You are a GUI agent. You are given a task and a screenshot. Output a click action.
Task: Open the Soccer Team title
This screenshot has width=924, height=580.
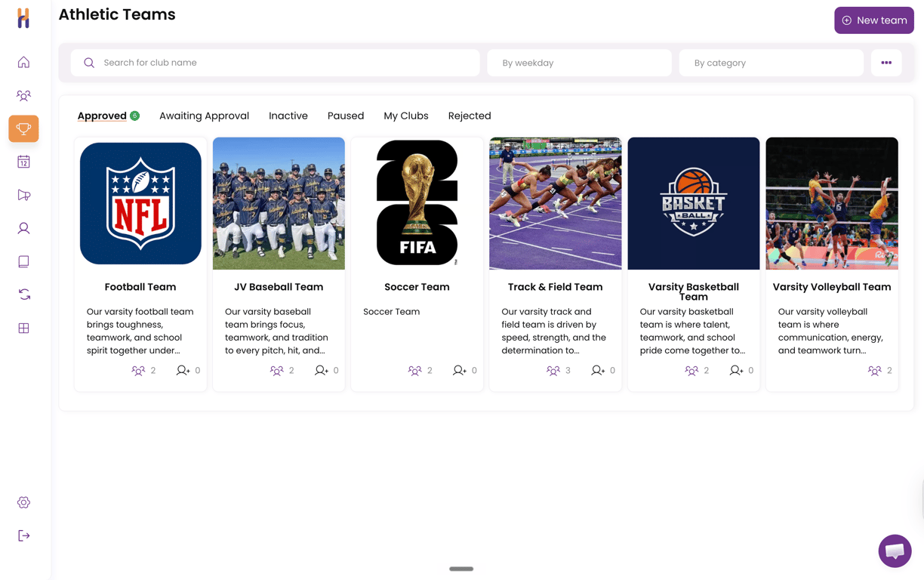point(417,287)
